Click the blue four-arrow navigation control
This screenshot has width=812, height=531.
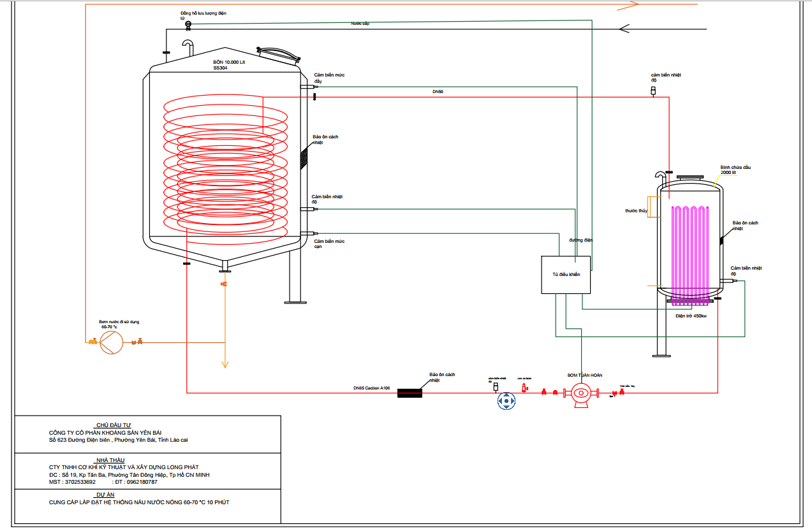[x=506, y=402]
